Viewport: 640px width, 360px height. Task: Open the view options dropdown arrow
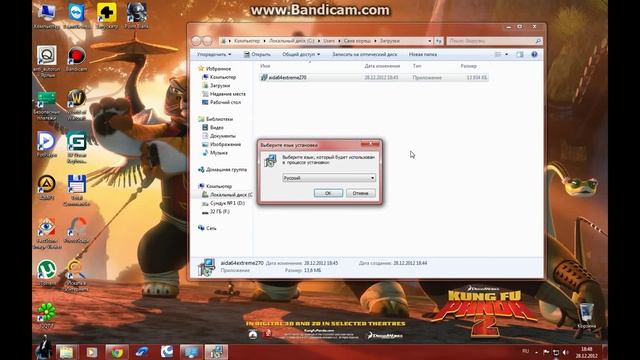coord(507,54)
